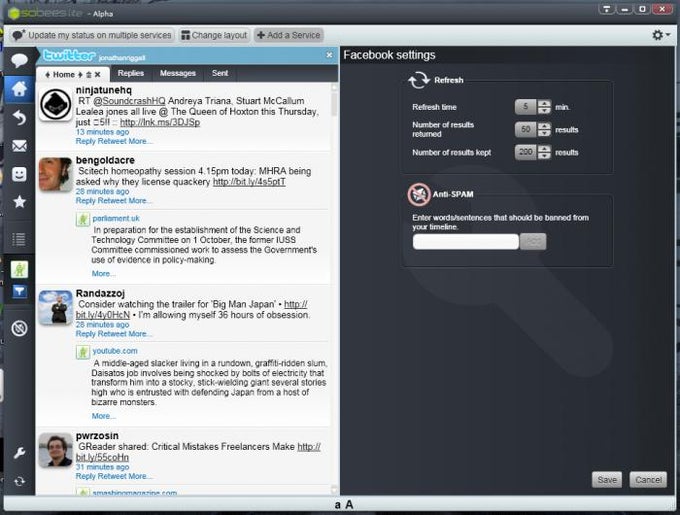Select the Home tab
The image size is (680, 515).
coord(73,75)
